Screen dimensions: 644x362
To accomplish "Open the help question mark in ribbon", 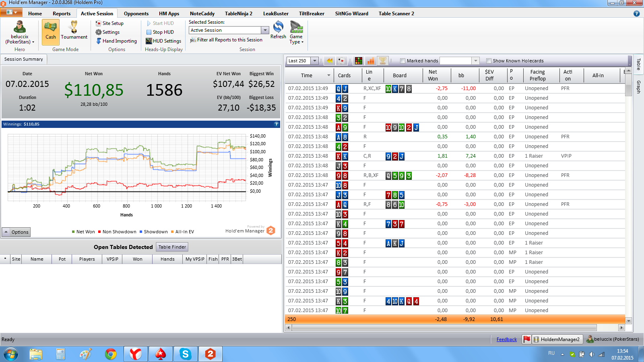I will tap(636, 14).
